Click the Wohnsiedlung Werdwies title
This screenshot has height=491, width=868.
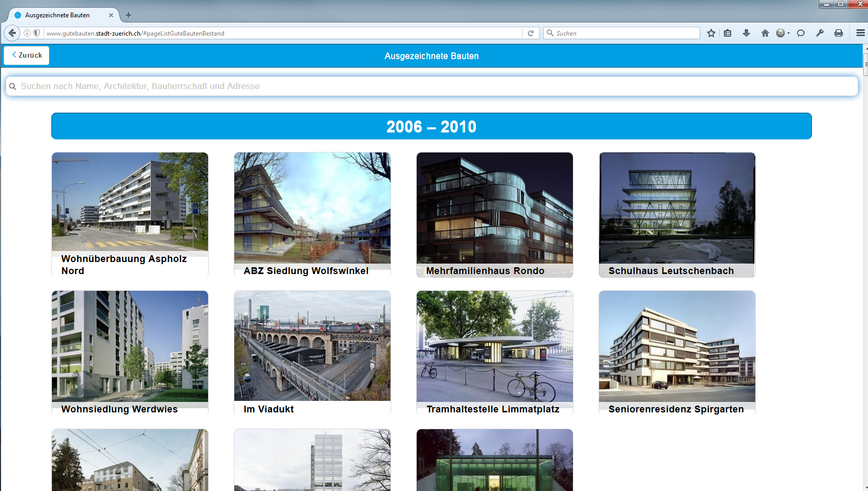pos(120,409)
